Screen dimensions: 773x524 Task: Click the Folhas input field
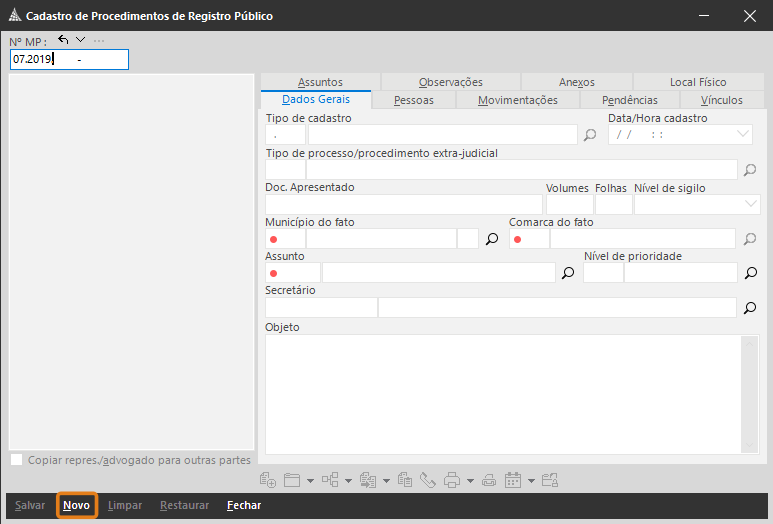pos(614,204)
